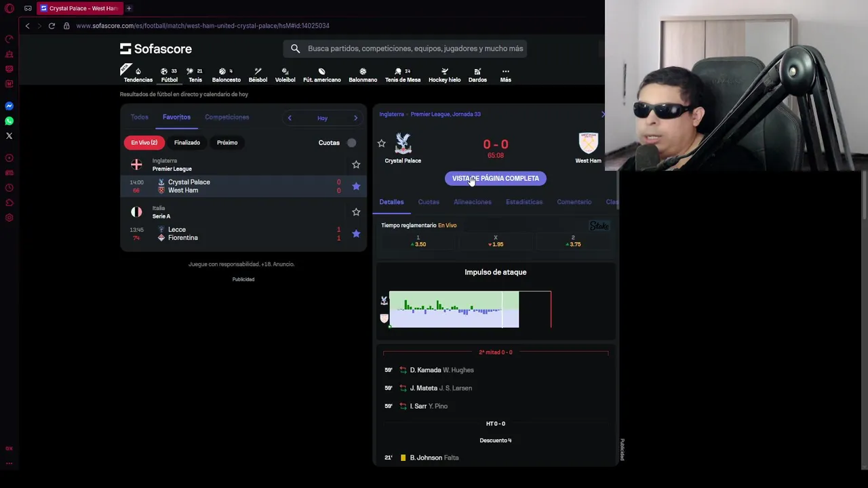Click home win odds 3.50
The height and width of the screenshot is (488, 868).
[418, 241]
